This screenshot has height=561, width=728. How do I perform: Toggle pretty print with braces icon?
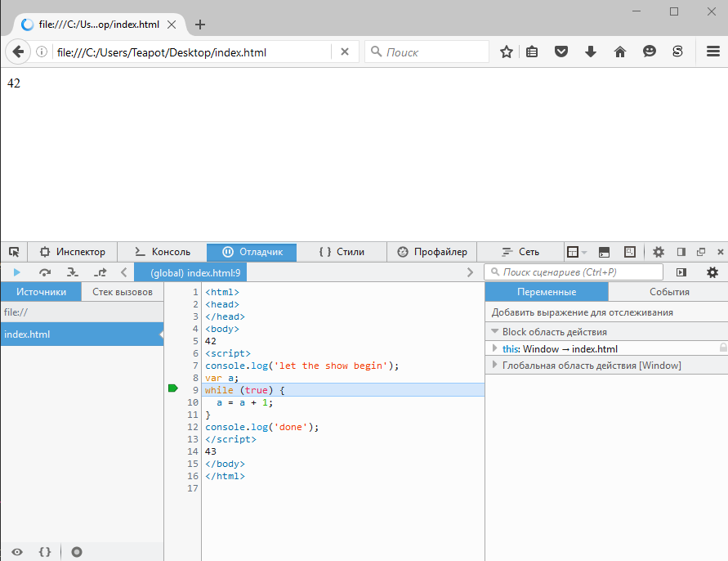45,552
